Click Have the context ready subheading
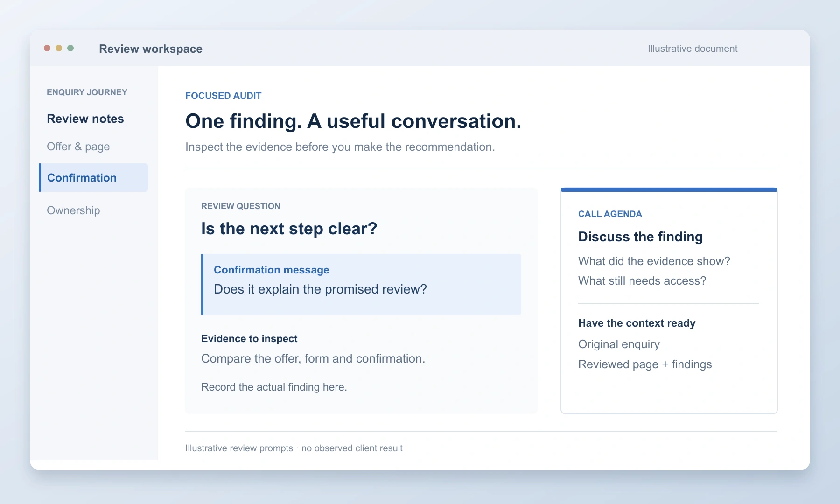 (637, 323)
